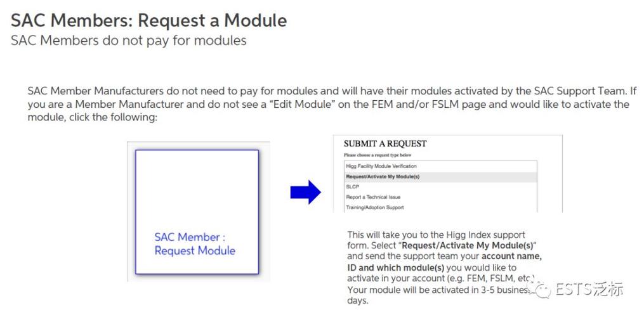Select Report a Technical Issue option
The width and height of the screenshot is (644, 317).
pos(441,197)
